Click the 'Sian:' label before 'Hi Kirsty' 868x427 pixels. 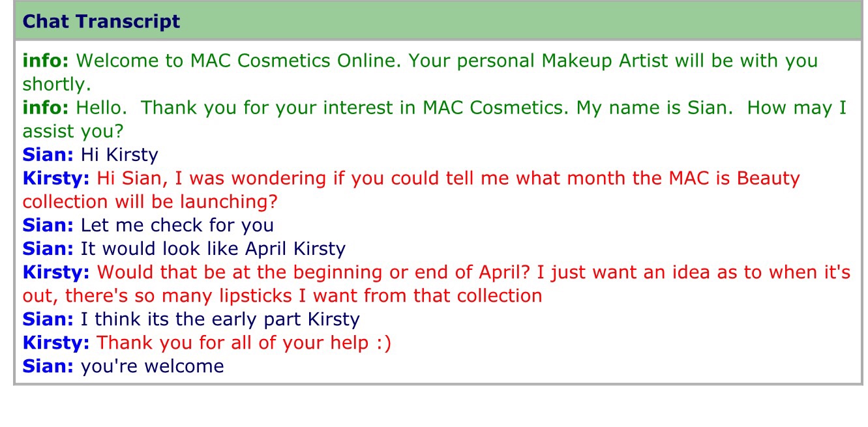point(48,155)
